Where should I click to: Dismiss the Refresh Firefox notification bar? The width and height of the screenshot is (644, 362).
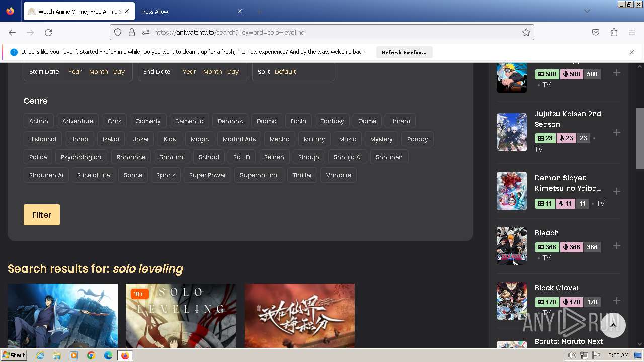[x=632, y=52]
